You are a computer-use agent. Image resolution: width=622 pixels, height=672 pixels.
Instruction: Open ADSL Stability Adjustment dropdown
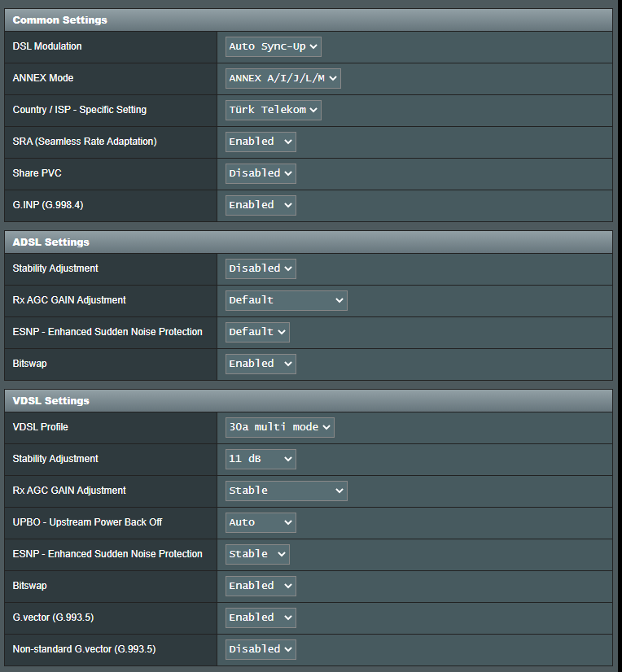point(261,268)
